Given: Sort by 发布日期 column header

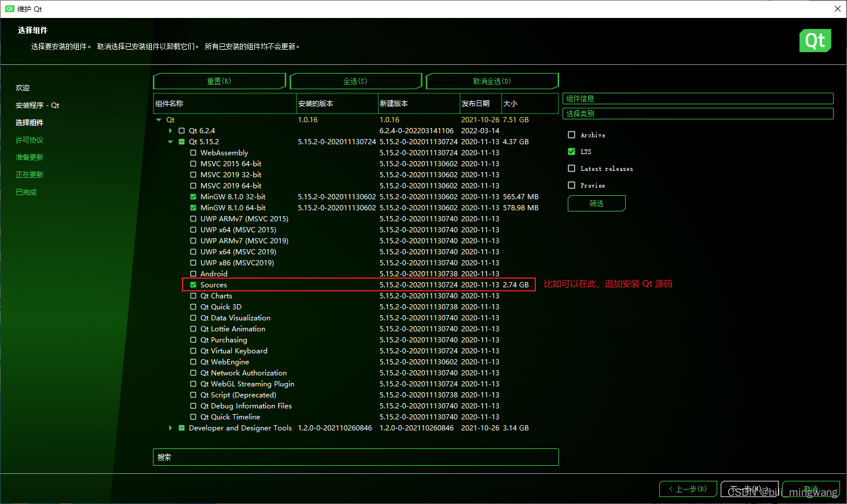Looking at the screenshot, I should point(480,104).
